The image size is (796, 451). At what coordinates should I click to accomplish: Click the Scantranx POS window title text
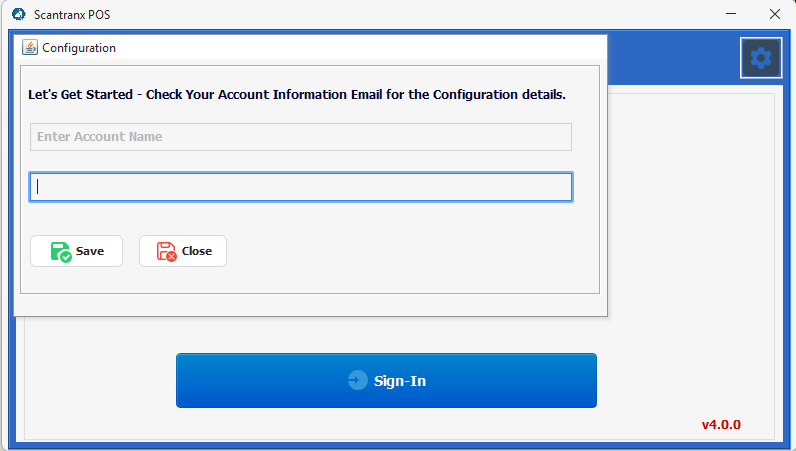(71, 15)
